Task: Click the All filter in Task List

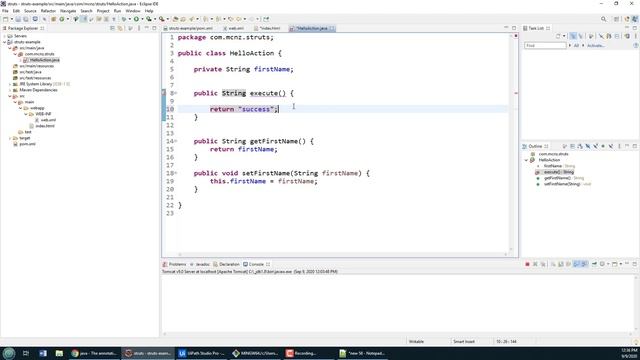Action: [576, 46]
